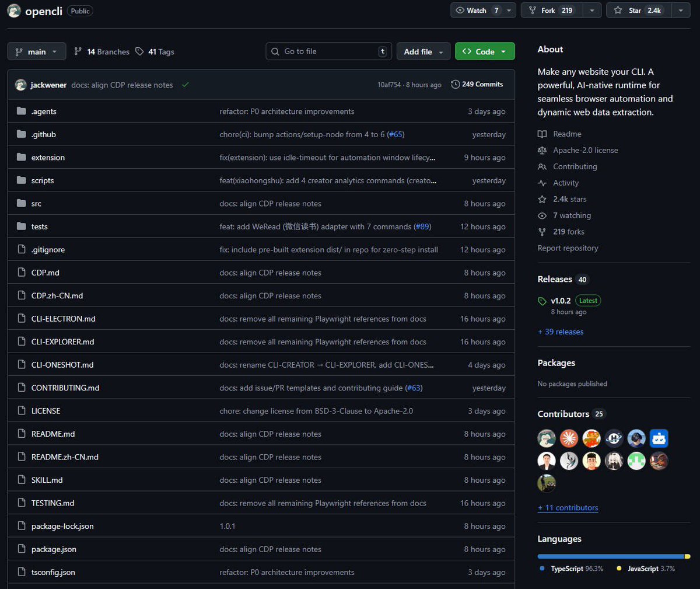
Task: Click the package.json file icon
Action: pyautogui.click(x=22, y=549)
